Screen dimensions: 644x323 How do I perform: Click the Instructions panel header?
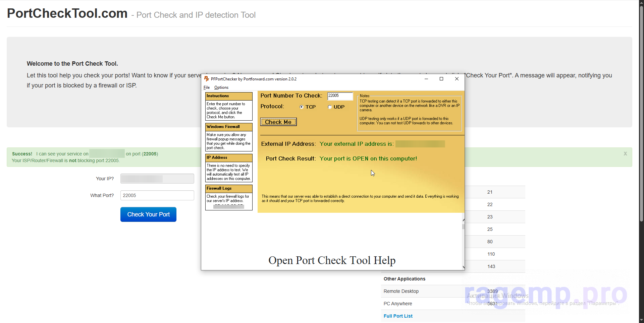click(229, 96)
